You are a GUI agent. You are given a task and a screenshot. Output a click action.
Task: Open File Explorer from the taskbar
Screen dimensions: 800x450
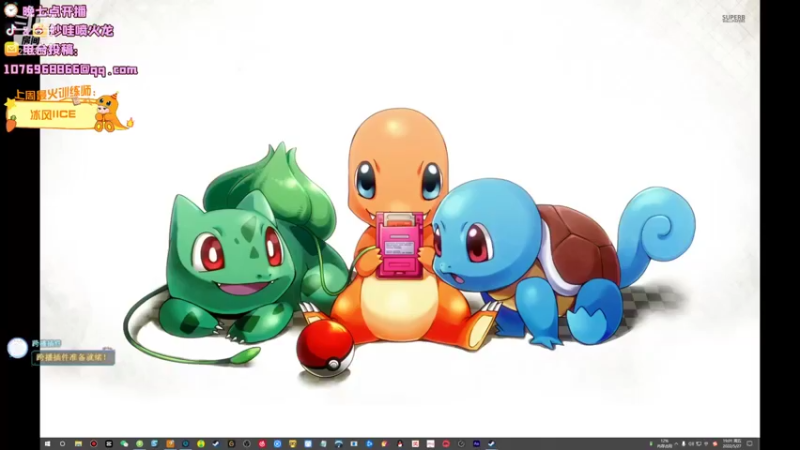coord(79,444)
